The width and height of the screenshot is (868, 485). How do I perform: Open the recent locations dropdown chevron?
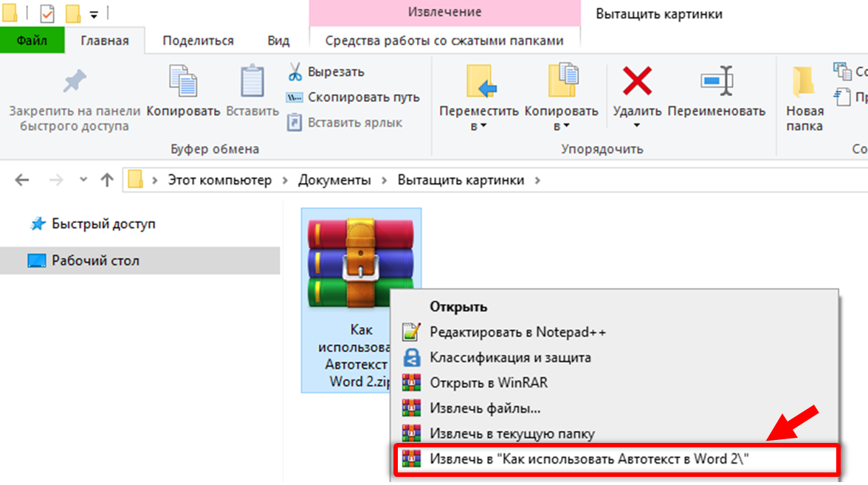point(83,179)
